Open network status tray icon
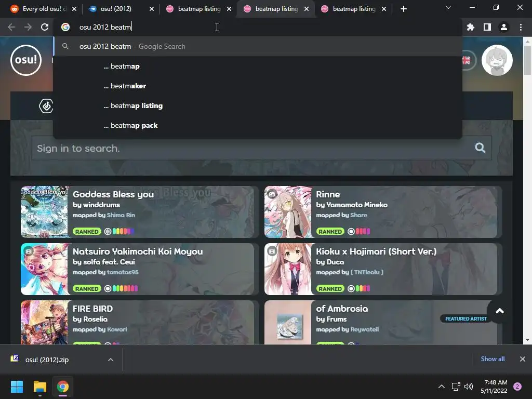532x399 pixels. 456,387
